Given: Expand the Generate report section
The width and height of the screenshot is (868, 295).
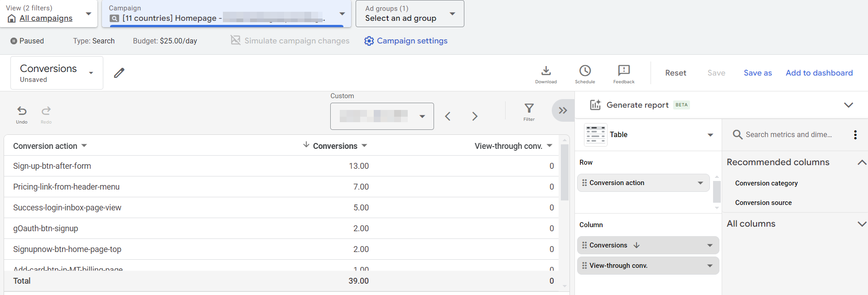Looking at the screenshot, I should tap(849, 105).
